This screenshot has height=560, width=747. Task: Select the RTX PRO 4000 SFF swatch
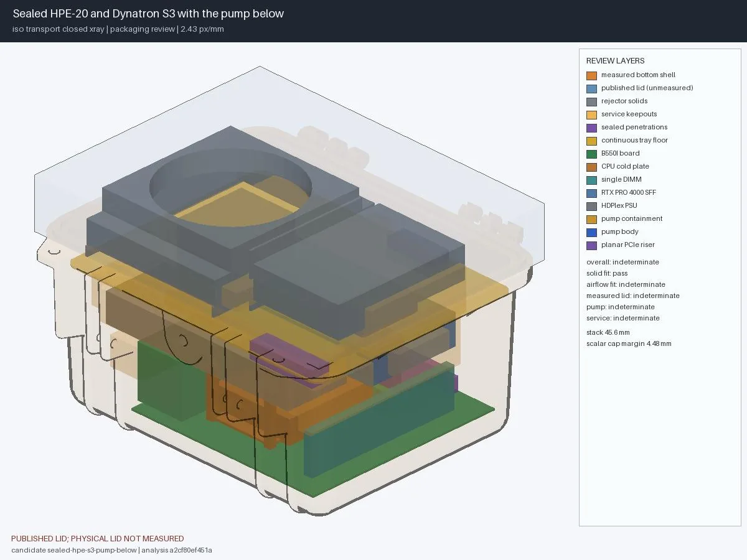pyautogui.click(x=591, y=193)
